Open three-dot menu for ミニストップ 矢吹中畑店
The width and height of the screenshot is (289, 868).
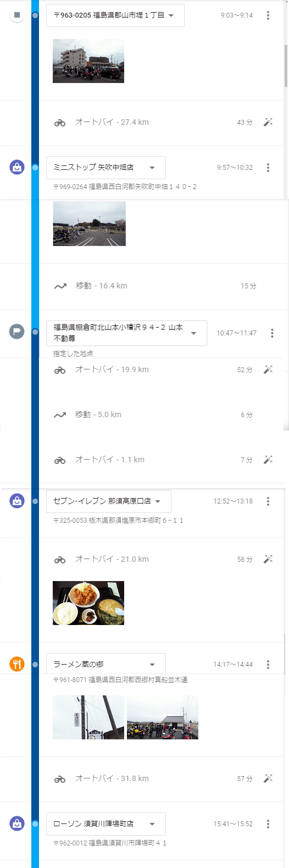[268, 168]
